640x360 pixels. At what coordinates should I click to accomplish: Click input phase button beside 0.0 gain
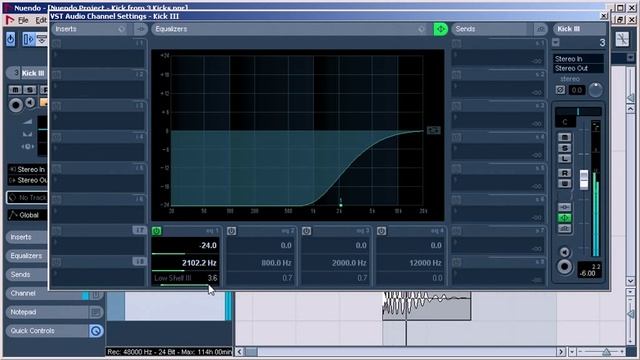(560, 90)
